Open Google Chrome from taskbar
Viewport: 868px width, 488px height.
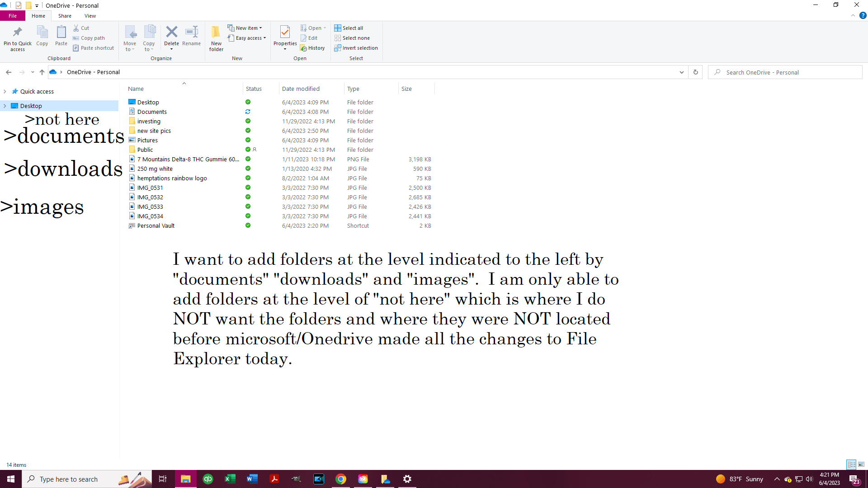(341, 479)
